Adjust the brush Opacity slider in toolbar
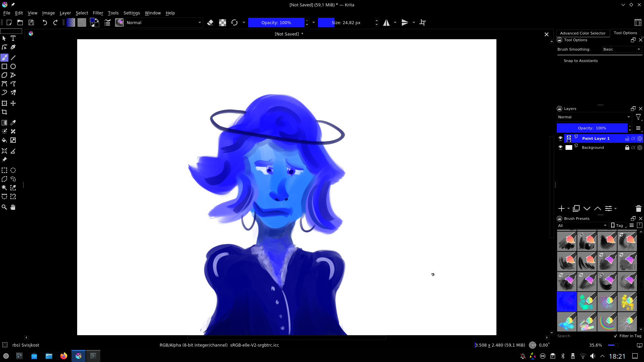Screen dimensions: 644x362 [x=276, y=22]
